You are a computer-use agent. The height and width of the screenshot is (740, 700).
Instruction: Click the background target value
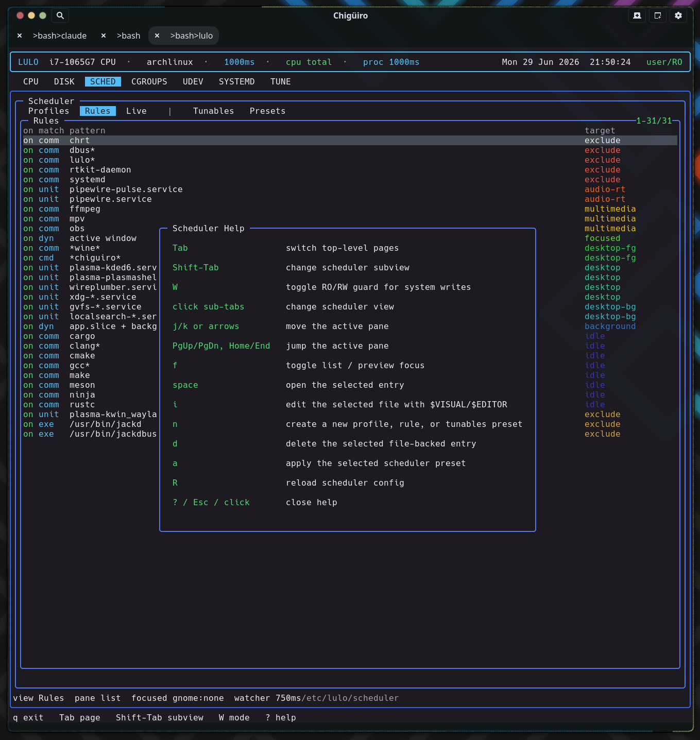tap(610, 326)
